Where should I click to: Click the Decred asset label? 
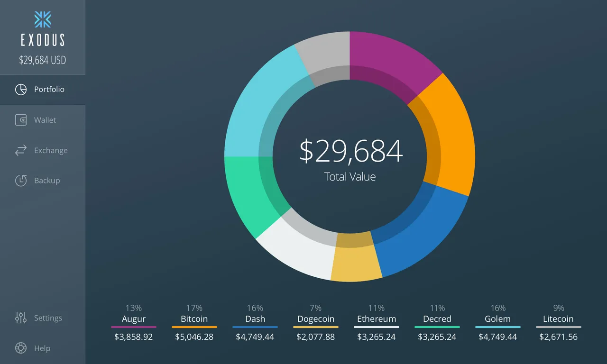point(437,319)
